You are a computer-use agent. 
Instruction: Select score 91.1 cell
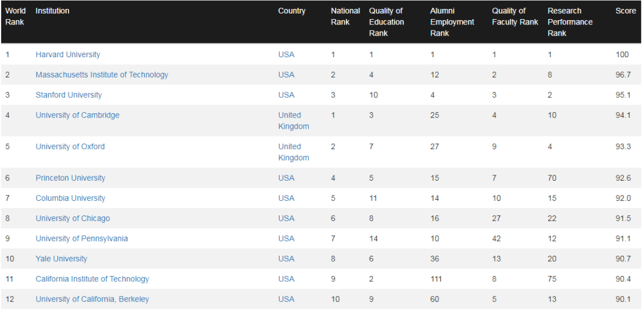pyautogui.click(x=623, y=238)
